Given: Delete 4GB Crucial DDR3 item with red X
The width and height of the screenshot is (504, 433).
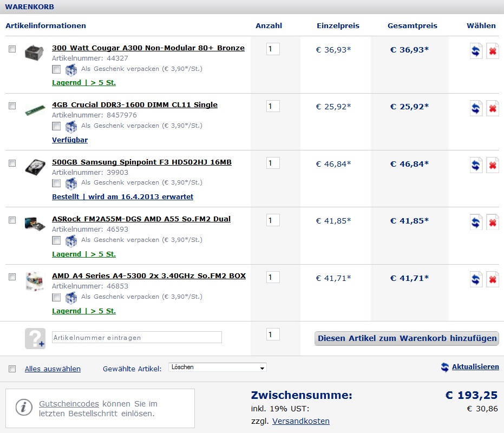Looking at the screenshot, I should coord(493,108).
